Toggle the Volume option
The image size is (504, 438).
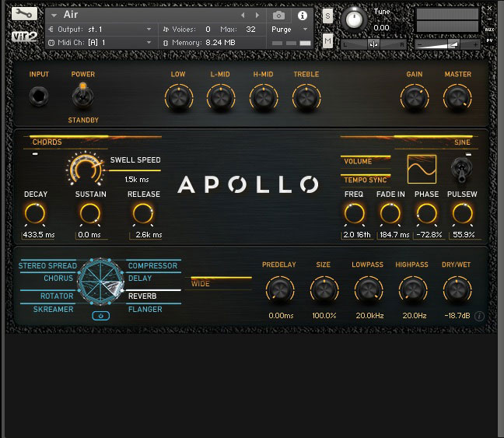click(x=366, y=161)
